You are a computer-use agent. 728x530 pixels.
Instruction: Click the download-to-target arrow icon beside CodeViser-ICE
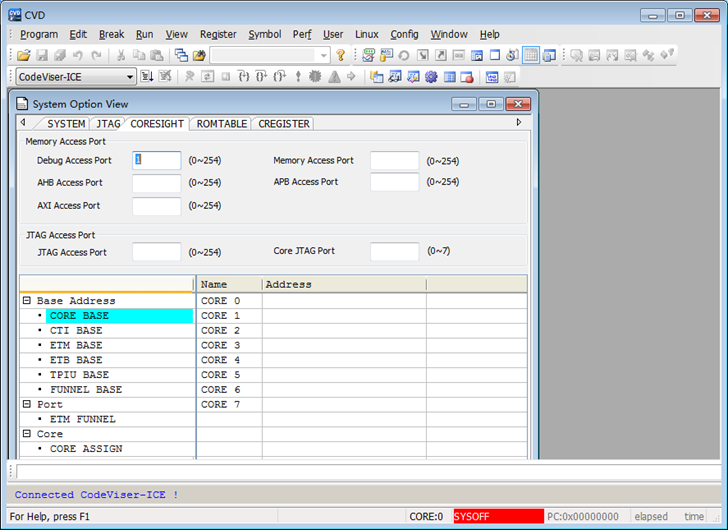pyautogui.click(x=147, y=77)
